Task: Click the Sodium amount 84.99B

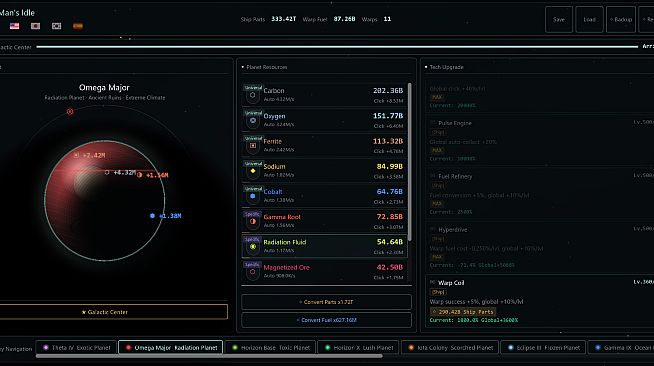Action: click(390, 166)
